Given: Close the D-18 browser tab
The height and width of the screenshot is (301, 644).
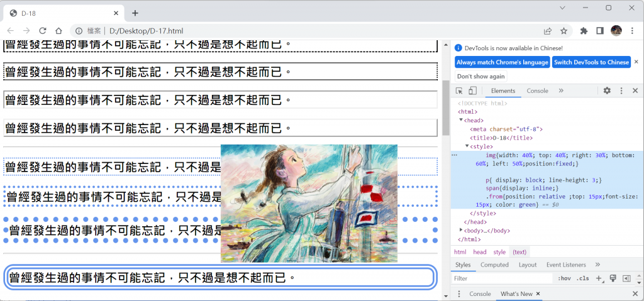Looking at the screenshot, I should point(116,13).
